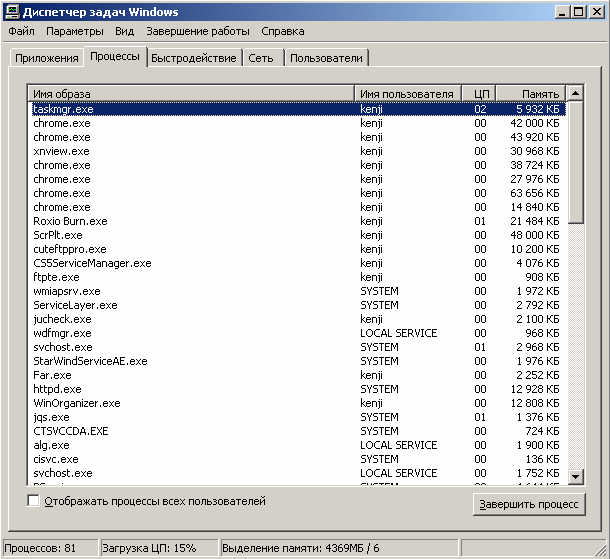Open the Вид menu
The image size is (610, 559).
pyautogui.click(x=124, y=31)
